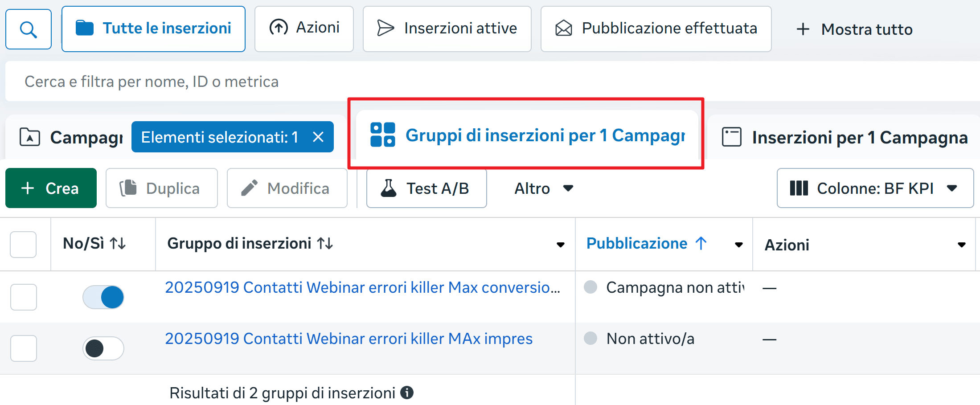Expand the Pubblicazione column filter dropdown
This screenshot has width=980, height=405.
(x=739, y=244)
